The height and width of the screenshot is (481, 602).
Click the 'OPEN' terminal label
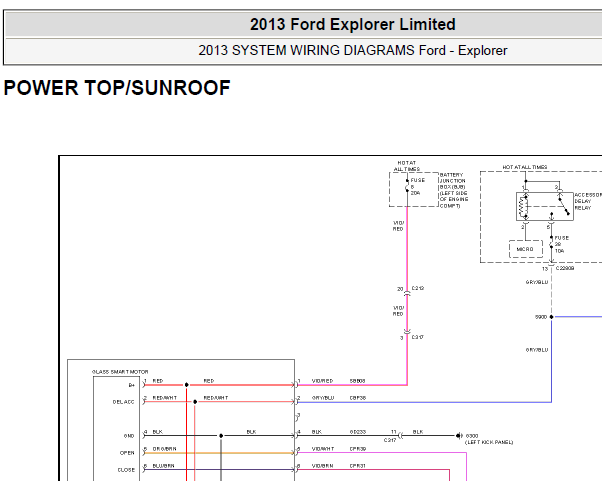pyautogui.click(x=127, y=453)
